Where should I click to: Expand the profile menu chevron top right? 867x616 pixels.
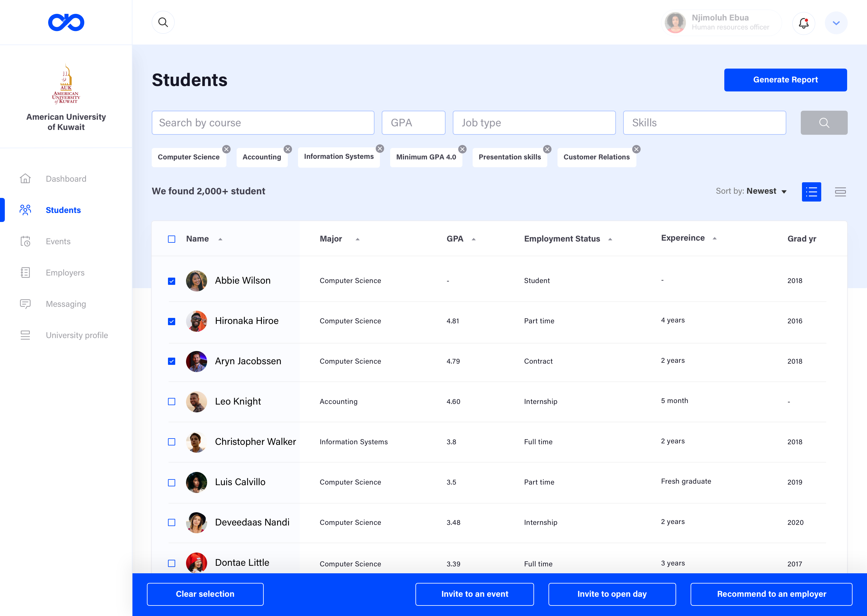coord(836,23)
